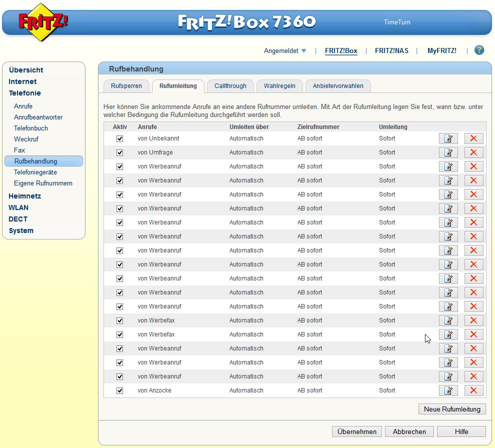This screenshot has height=448, width=495.
Task: Edit the first von Werbefax entry
Action: (448, 320)
